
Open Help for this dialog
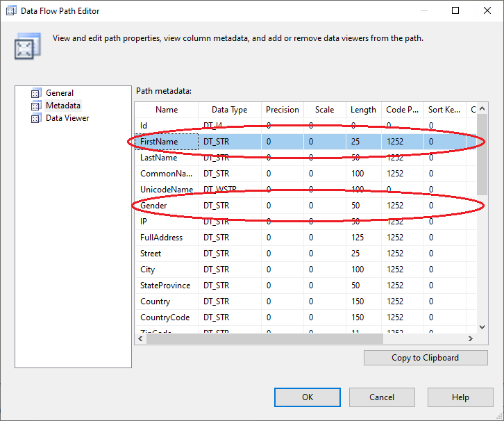[x=460, y=397]
